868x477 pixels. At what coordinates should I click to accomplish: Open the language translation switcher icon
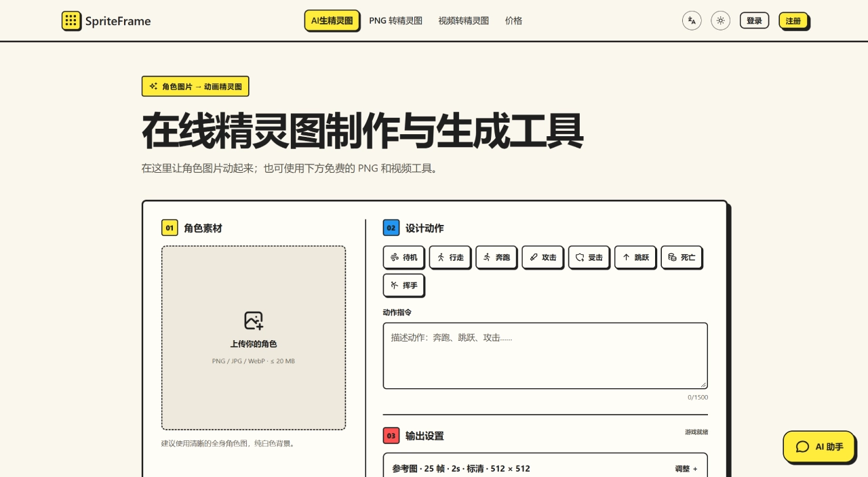(x=692, y=20)
